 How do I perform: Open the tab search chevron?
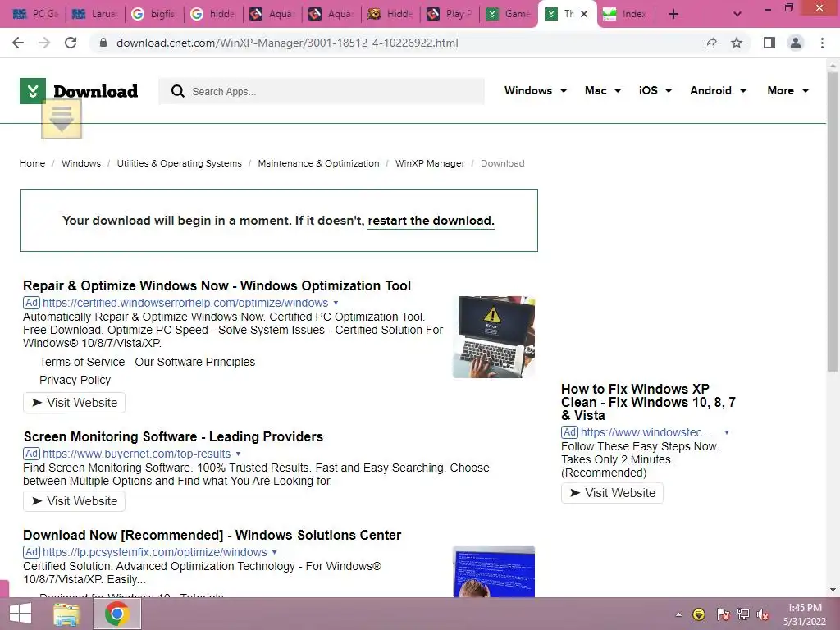737,14
